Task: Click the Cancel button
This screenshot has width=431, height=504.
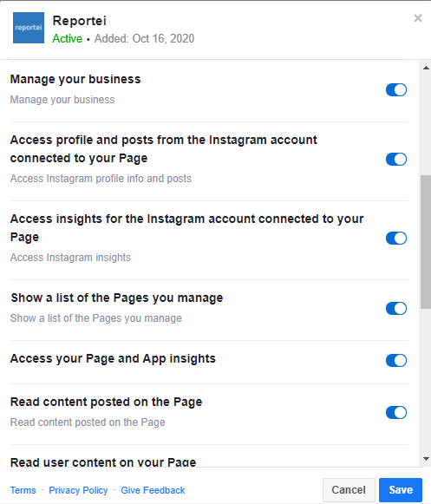Action: pyautogui.click(x=349, y=490)
